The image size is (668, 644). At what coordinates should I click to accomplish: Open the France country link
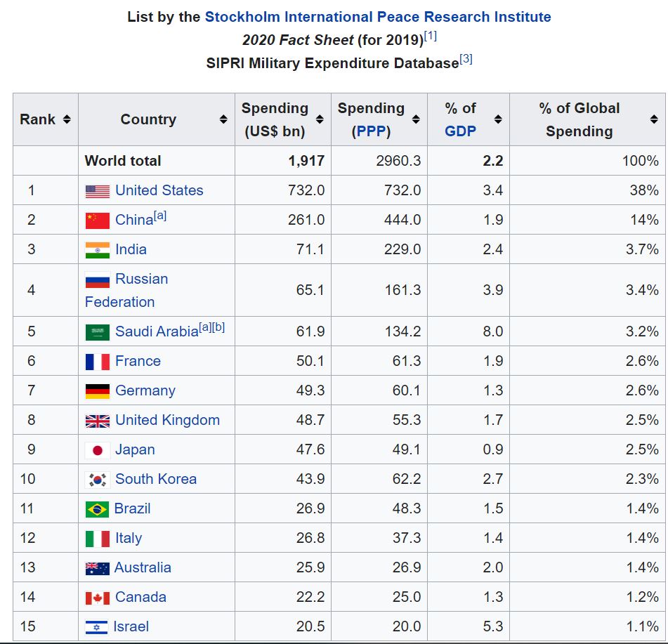pos(138,361)
